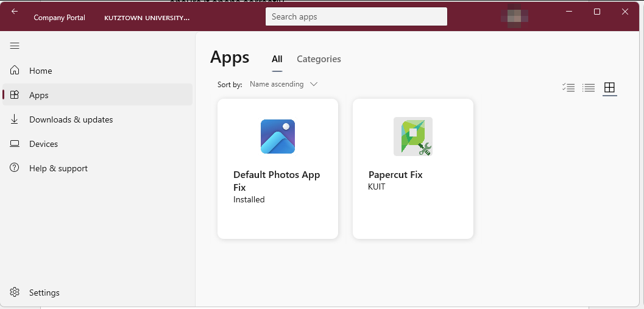
Task: Minimize the Company Portal window
Action: click(x=569, y=12)
